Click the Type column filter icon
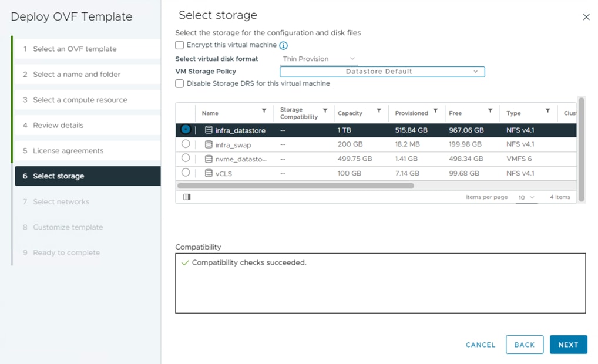Image resolution: width=598 pixels, height=364 pixels. 547,111
